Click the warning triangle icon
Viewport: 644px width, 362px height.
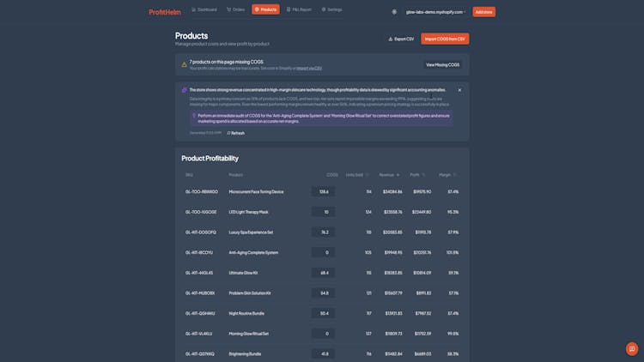point(184,64)
